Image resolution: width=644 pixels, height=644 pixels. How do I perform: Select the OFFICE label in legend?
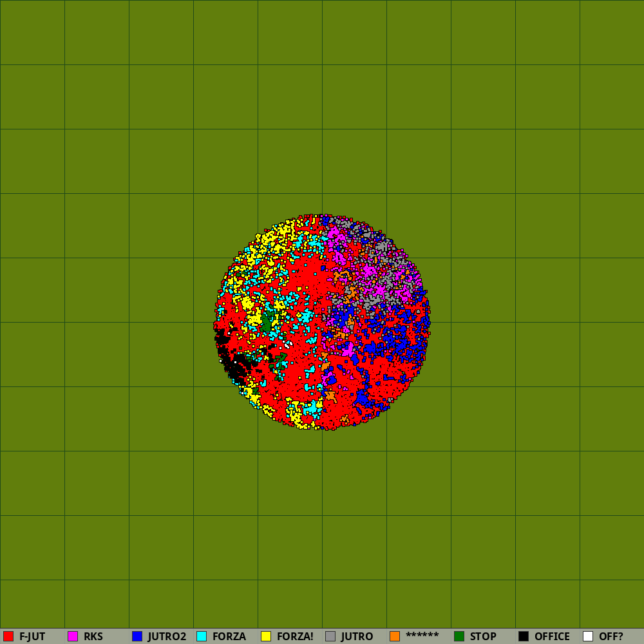point(552,637)
